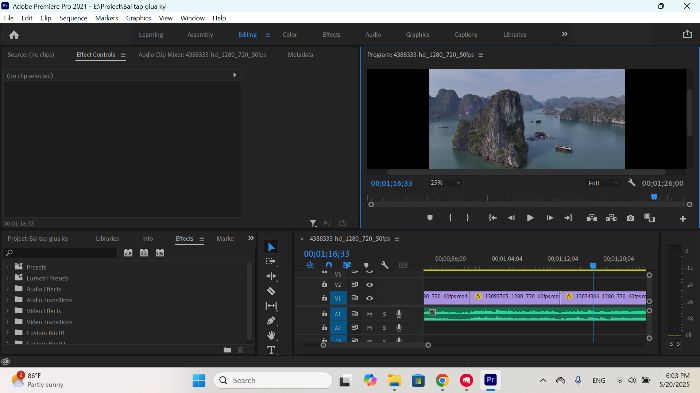Click the Mark In button
This screenshot has height=393, width=700.
pos(450,218)
